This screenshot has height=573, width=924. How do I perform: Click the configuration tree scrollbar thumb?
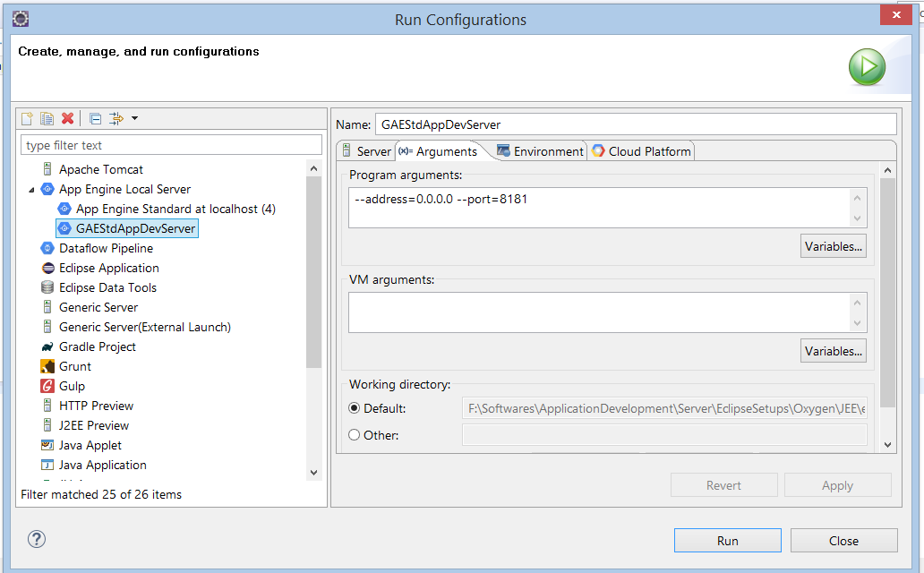point(313,272)
